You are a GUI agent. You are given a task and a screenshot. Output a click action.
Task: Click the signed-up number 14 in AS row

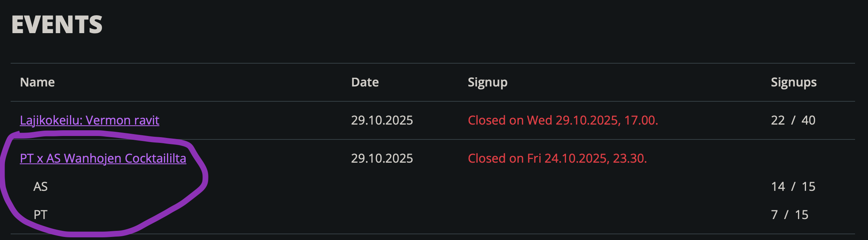(778, 187)
